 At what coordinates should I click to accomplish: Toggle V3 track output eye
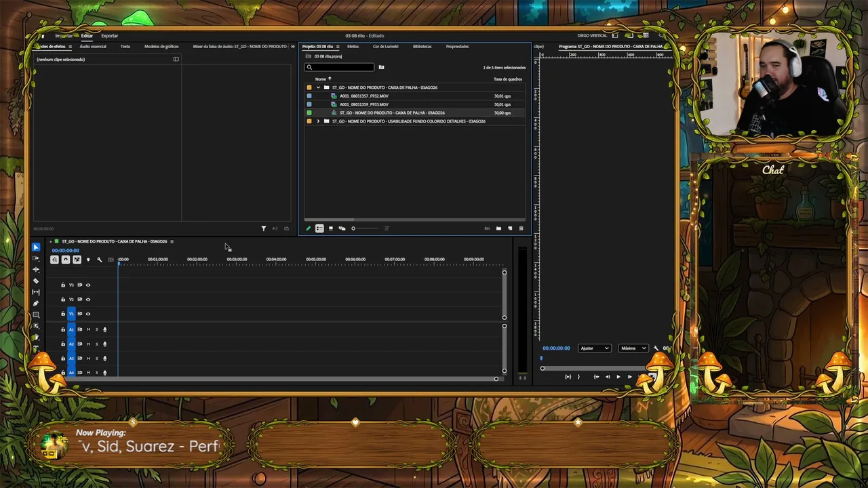[87, 285]
